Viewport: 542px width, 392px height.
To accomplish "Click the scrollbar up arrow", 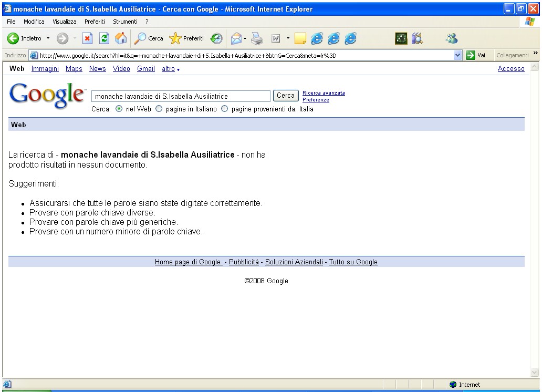I will click(x=535, y=66).
